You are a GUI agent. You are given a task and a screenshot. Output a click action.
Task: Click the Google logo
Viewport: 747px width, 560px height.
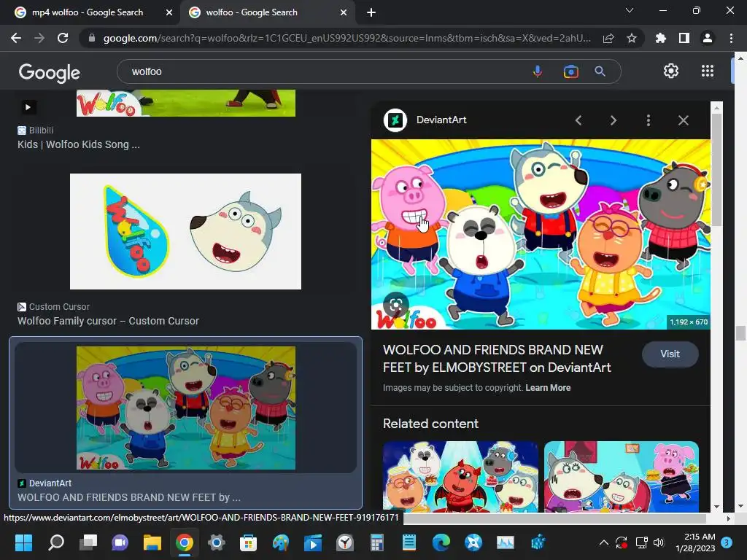pyautogui.click(x=49, y=72)
